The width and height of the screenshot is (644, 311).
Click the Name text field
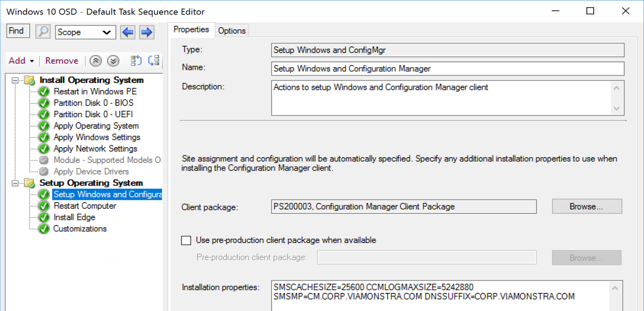tap(447, 69)
